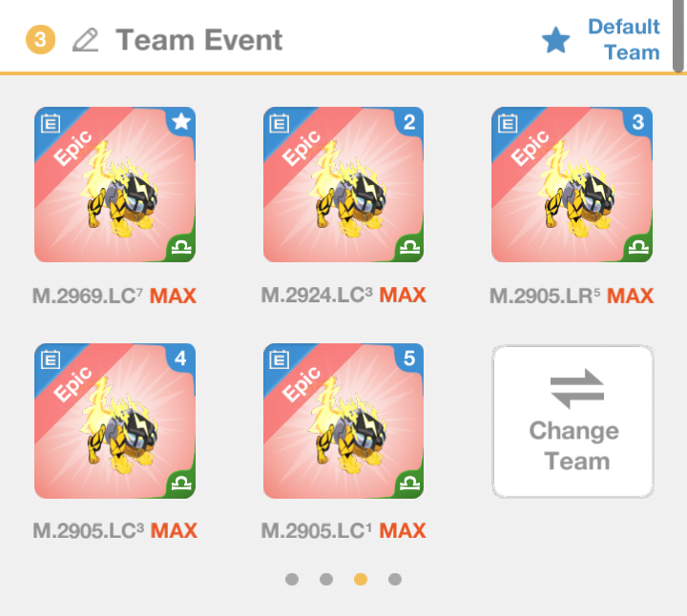Click the Libra icon on M.2905.LC1 card

tap(410, 483)
